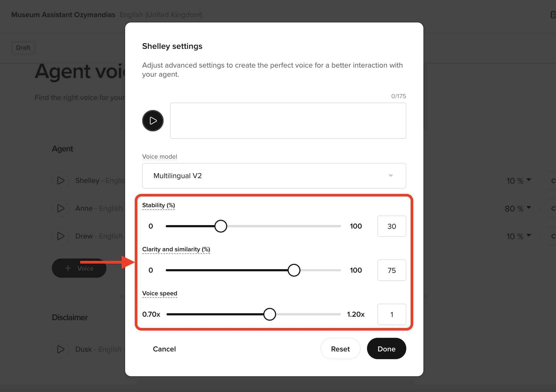Open the Voice model dropdown
556x392 pixels.
point(274,176)
